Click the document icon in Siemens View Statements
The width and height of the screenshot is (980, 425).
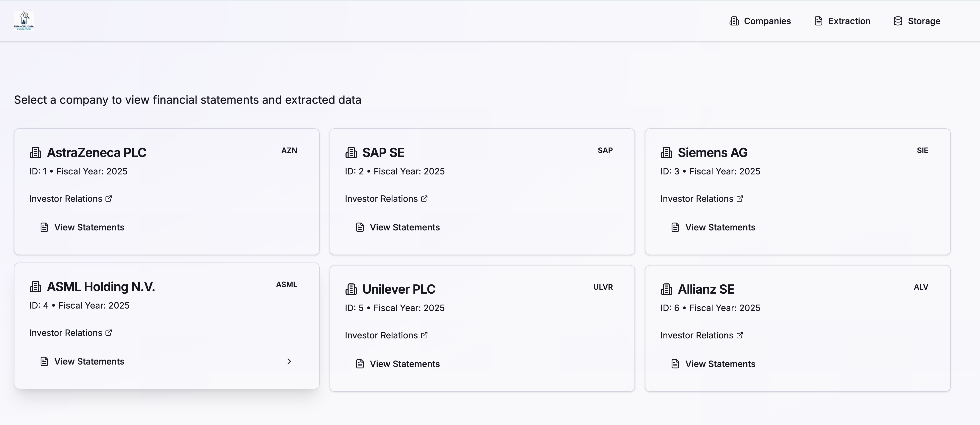pos(675,227)
